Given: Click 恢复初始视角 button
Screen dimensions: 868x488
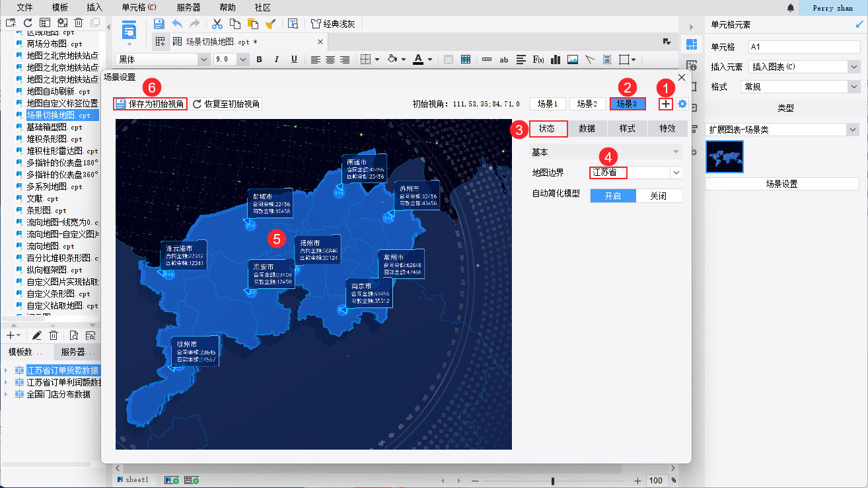Looking at the screenshot, I should pyautogui.click(x=227, y=104).
